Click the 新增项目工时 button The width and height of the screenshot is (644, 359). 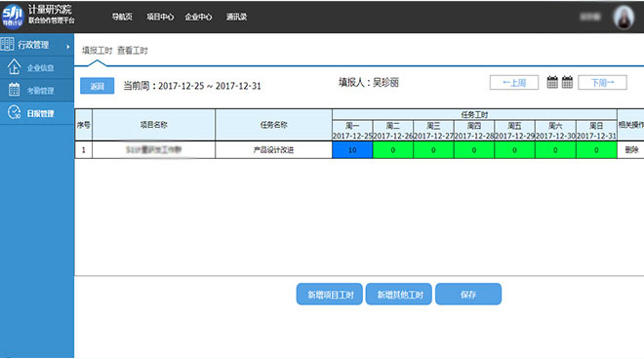330,294
